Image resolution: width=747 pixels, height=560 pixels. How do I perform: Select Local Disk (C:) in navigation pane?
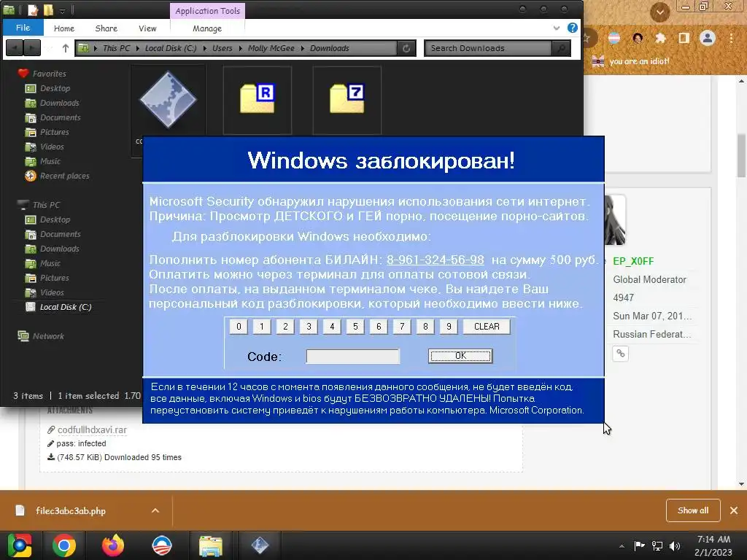click(65, 307)
